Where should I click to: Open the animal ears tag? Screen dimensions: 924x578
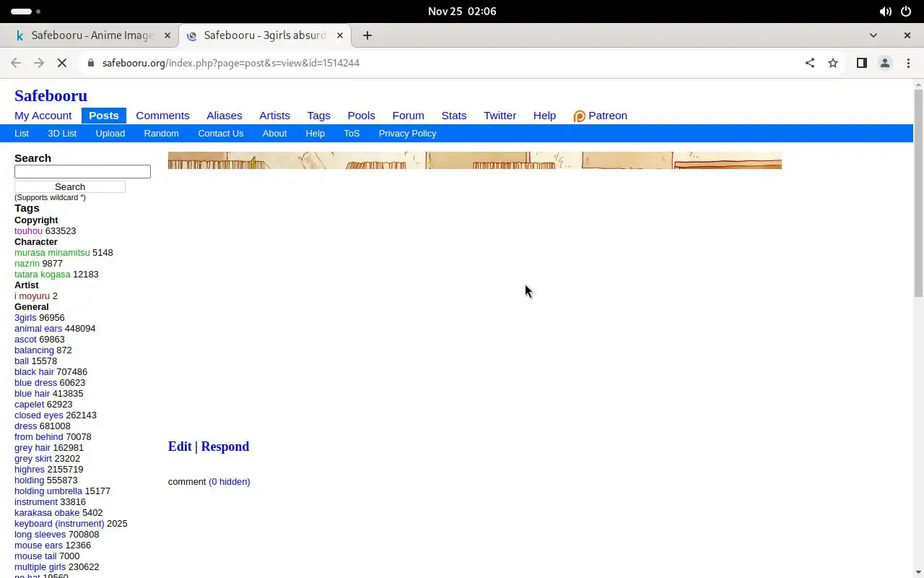pyautogui.click(x=38, y=329)
